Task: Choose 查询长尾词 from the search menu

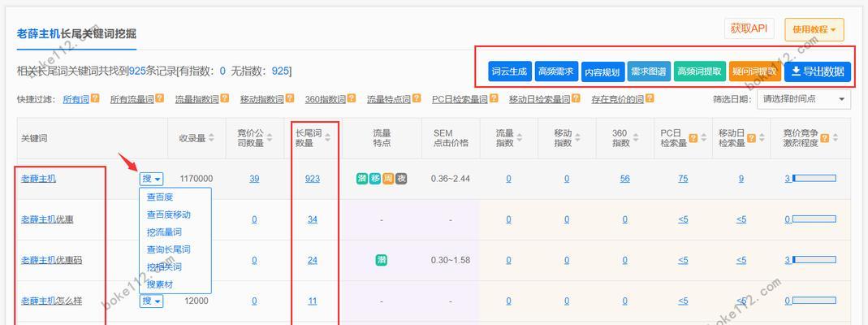Action: point(168,249)
